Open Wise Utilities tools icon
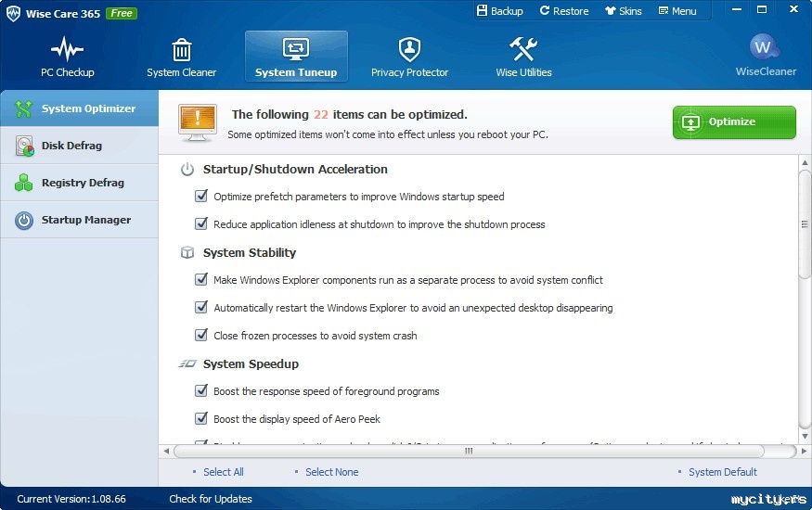This screenshot has width=812, height=510. [523, 50]
